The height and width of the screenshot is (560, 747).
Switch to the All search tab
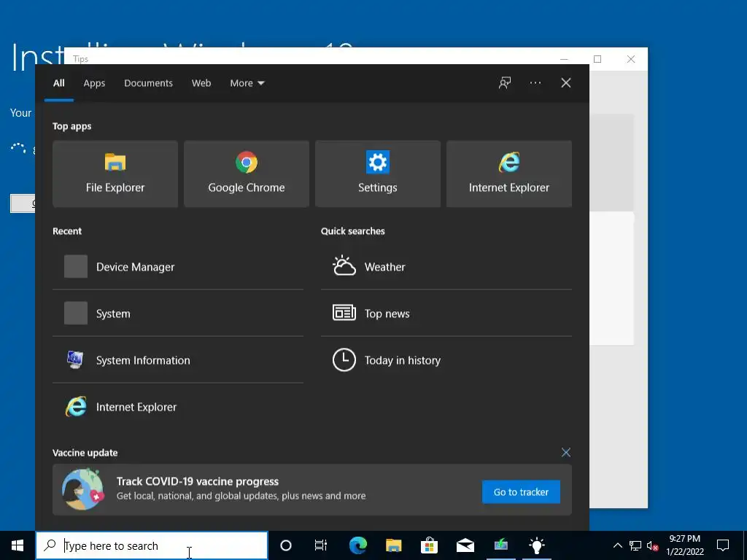[58, 83]
